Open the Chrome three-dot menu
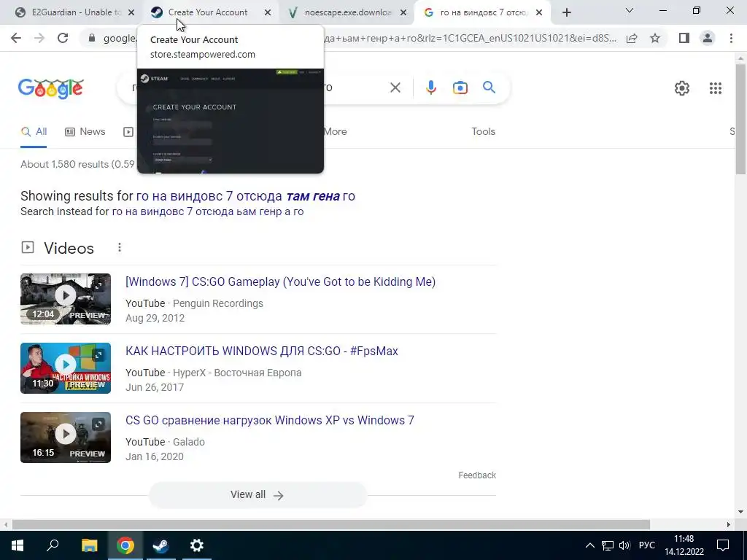 (731, 38)
